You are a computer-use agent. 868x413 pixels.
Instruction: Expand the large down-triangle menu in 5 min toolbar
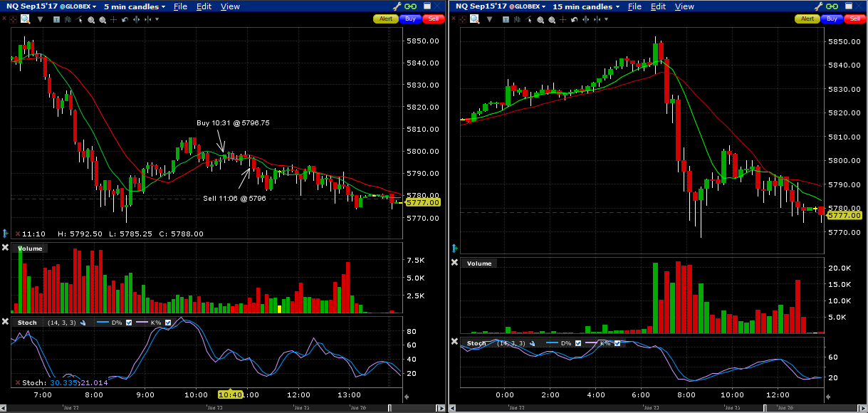tap(40, 19)
